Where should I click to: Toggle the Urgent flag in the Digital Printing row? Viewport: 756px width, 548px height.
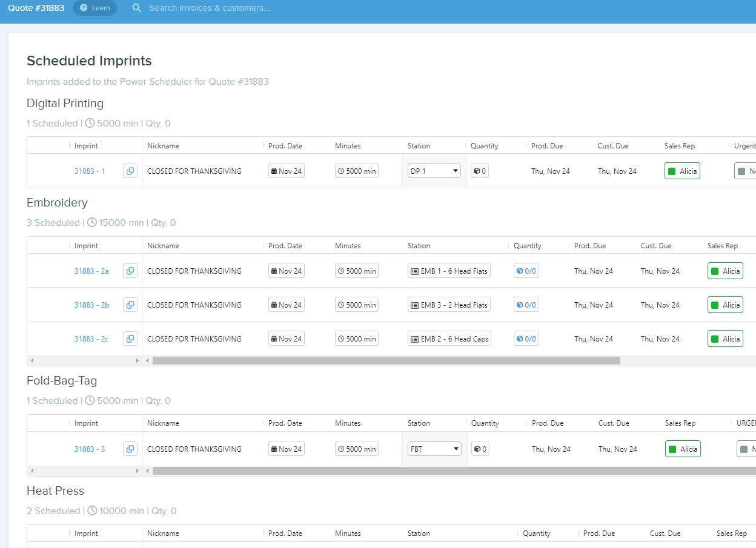click(x=745, y=171)
